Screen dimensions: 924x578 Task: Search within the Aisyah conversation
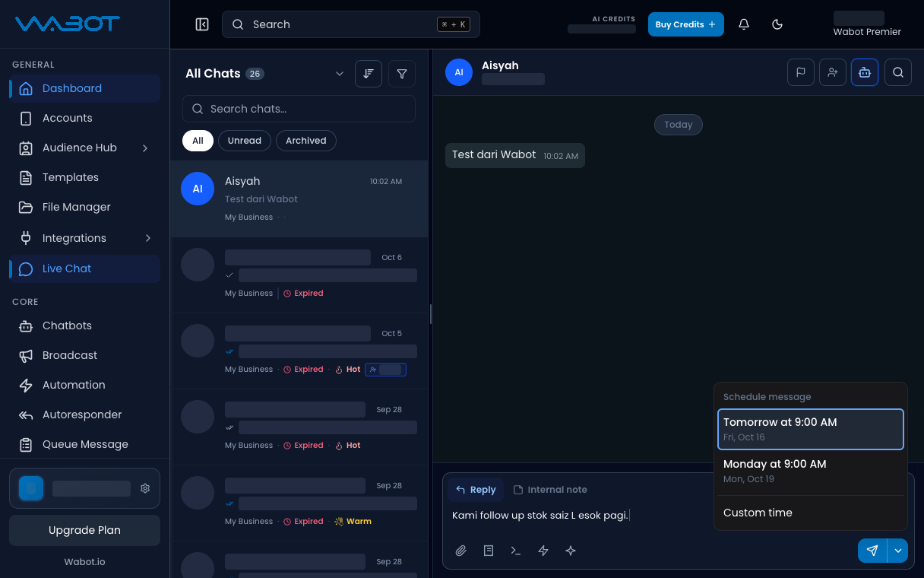tap(898, 72)
